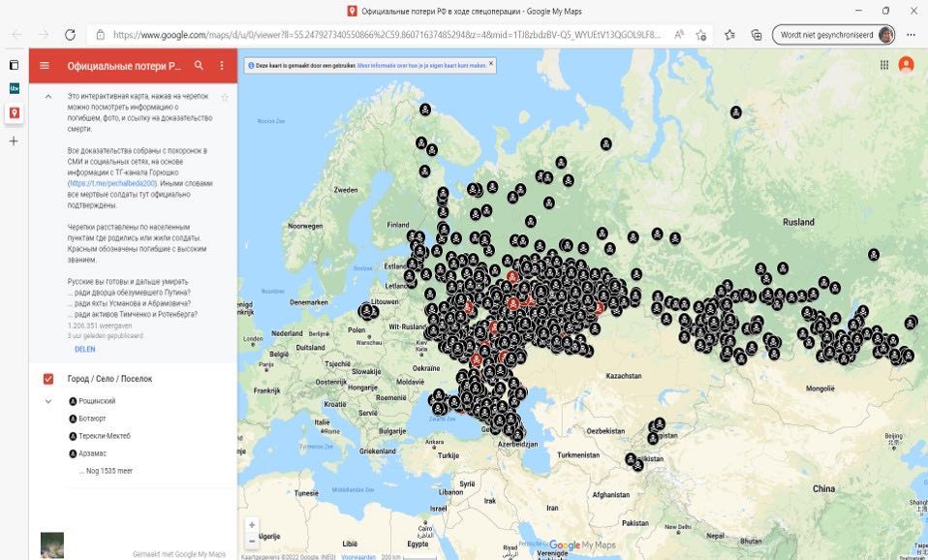Open the hamburger menu in red header
The width and height of the screenshot is (928, 560).
pyautogui.click(x=45, y=65)
